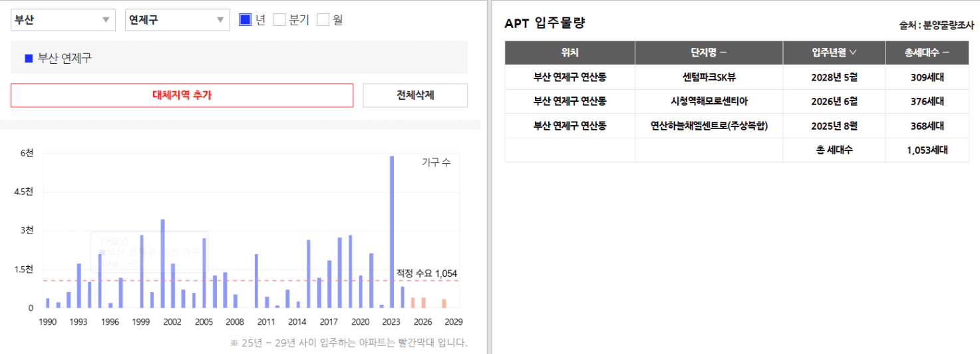Click the tallest 2023 bar in chart
This screenshot has height=354, width=980.
coord(392,232)
